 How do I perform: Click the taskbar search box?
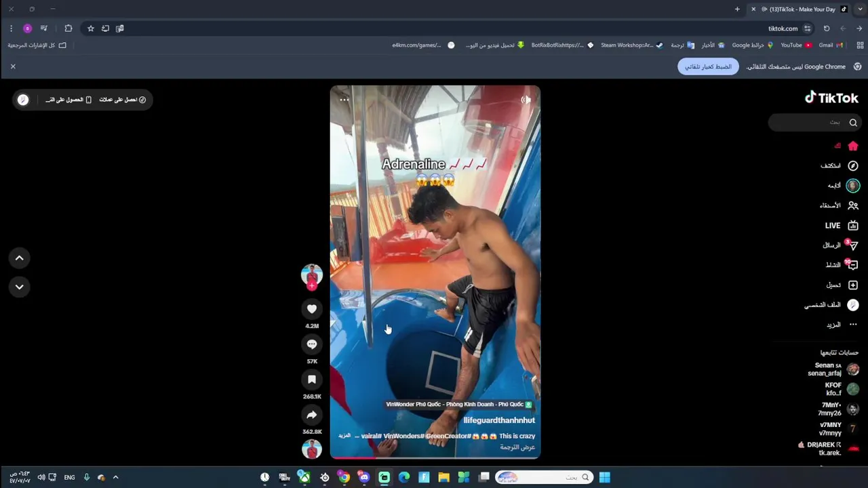[545, 477]
